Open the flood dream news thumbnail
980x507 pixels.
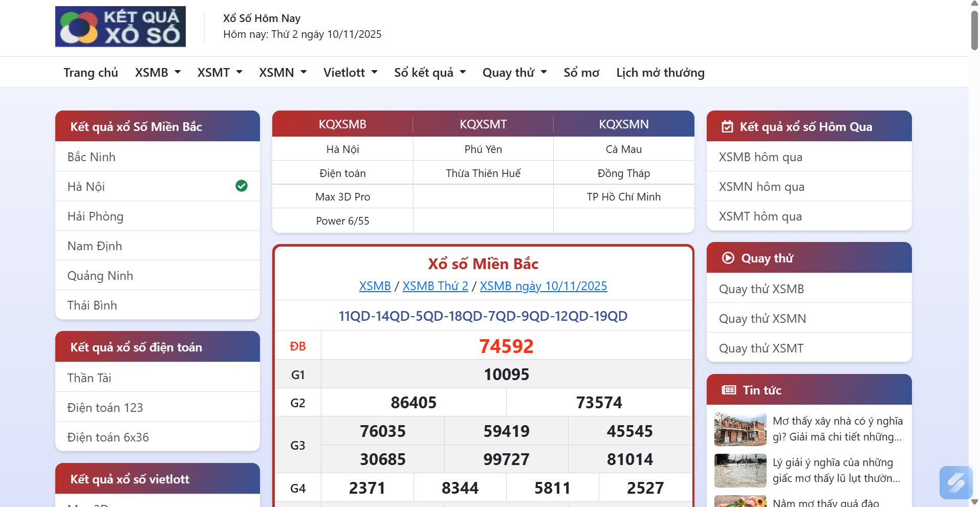coord(740,471)
